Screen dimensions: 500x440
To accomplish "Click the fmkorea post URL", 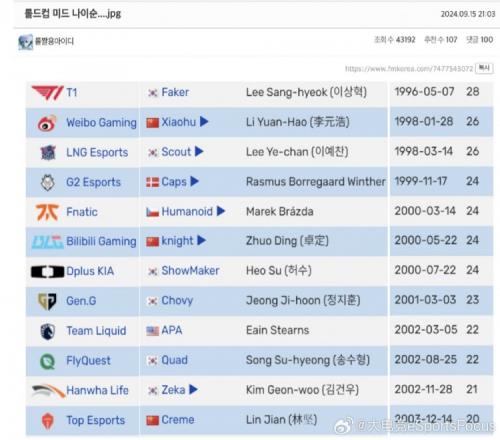I will [x=409, y=69].
